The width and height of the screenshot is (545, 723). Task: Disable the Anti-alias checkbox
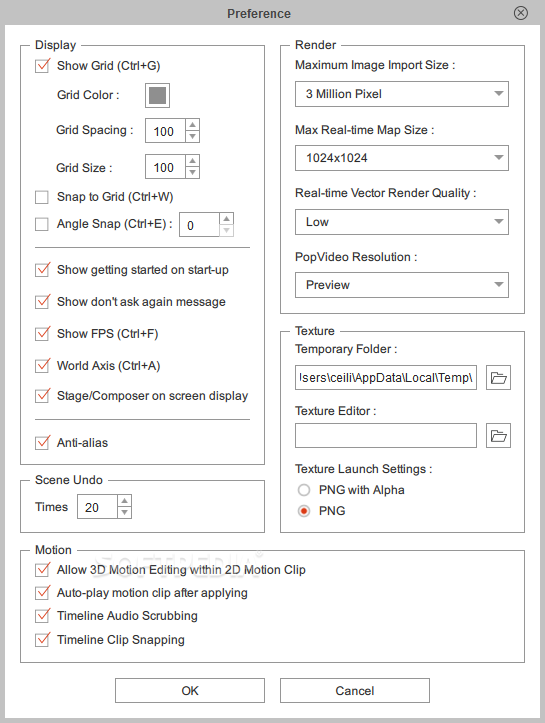point(42,443)
